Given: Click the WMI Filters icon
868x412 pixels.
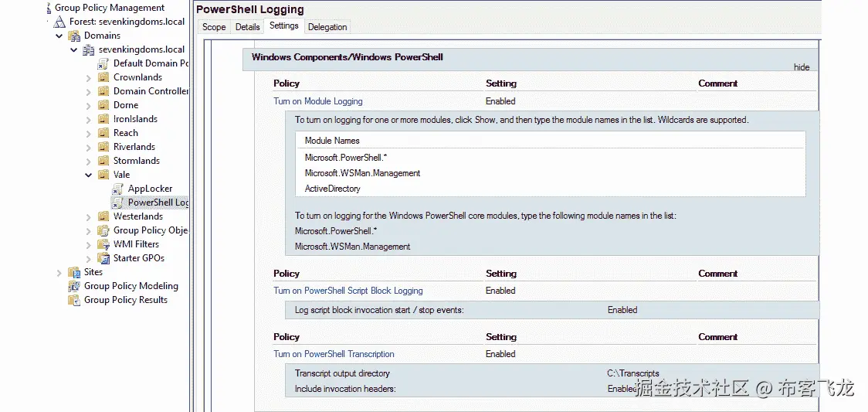Looking at the screenshot, I should [x=103, y=243].
